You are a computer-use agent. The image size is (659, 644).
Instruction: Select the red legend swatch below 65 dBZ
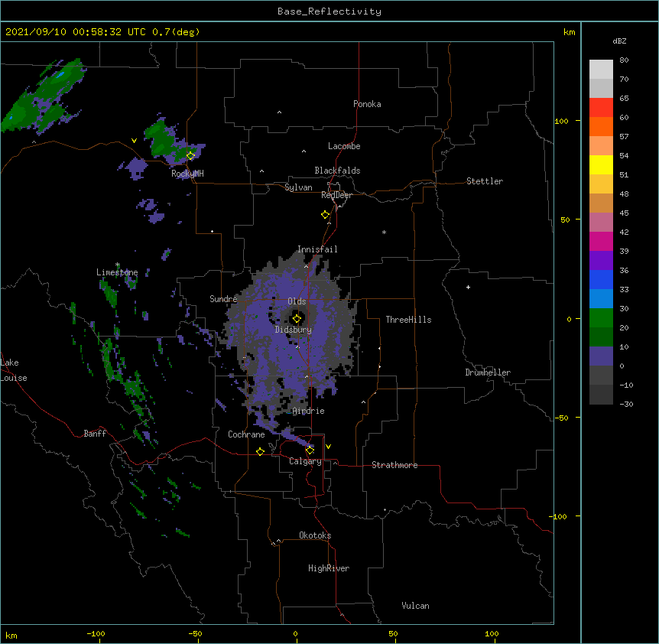click(x=601, y=108)
